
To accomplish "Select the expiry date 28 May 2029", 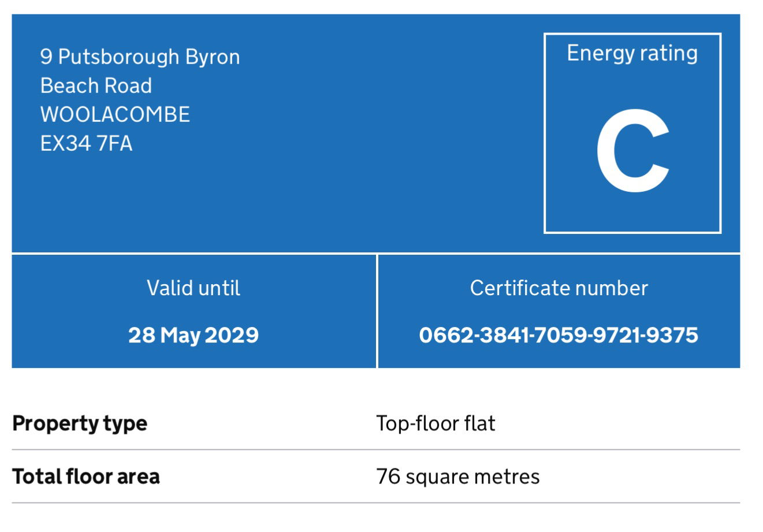I will [193, 335].
